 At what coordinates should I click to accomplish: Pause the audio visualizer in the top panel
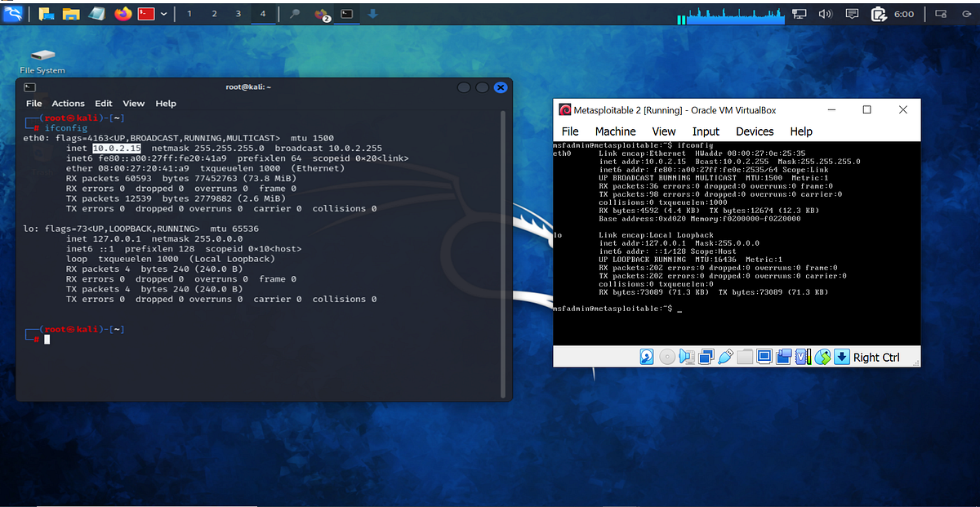(x=680, y=17)
